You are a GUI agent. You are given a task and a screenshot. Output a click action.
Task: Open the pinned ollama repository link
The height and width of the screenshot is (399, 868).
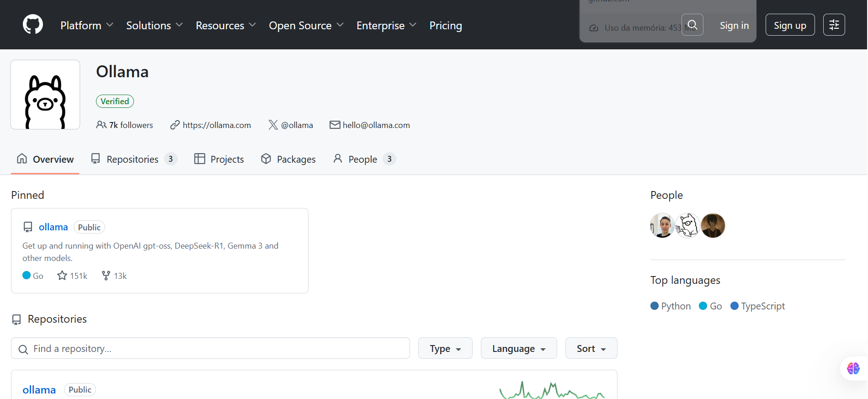point(53,227)
